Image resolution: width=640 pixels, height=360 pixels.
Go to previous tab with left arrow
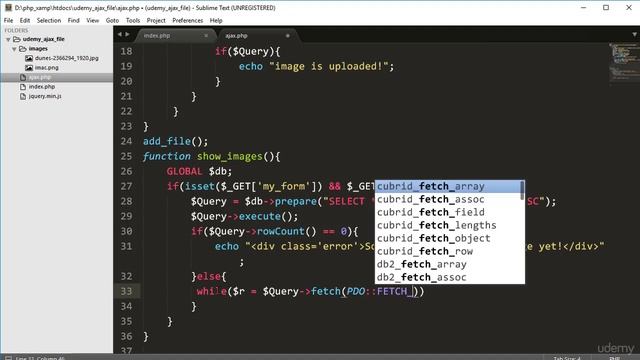(120, 35)
